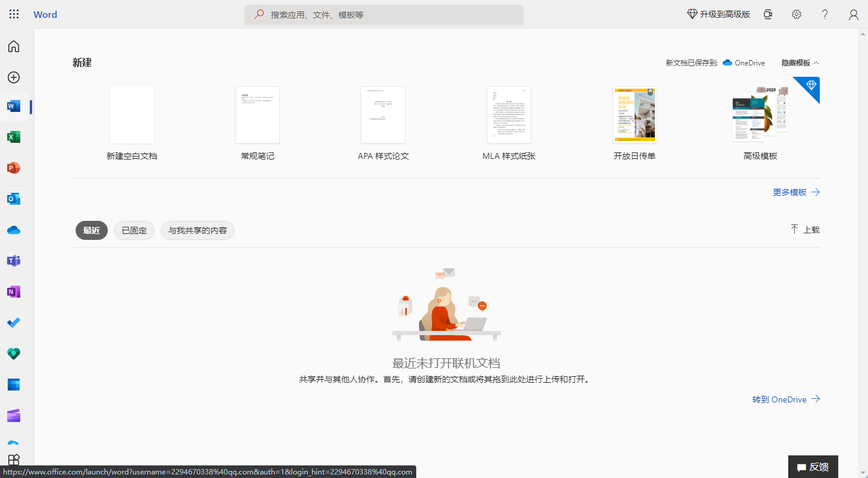Click the app launcher grid icon
This screenshot has width=868, height=478.
click(x=13, y=14)
